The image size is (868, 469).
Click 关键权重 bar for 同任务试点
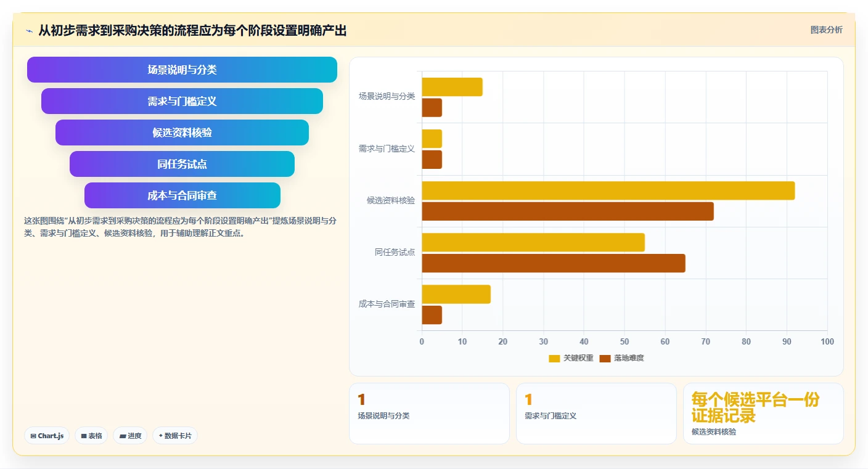point(533,242)
